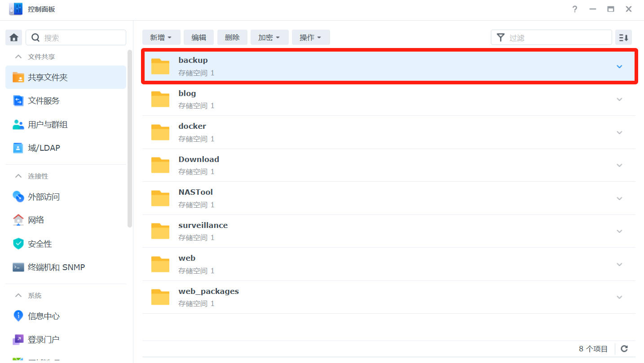The image size is (644, 363).
Task: Open 外部访问 external access settings
Action: pyautogui.click(x=44, y=197)
